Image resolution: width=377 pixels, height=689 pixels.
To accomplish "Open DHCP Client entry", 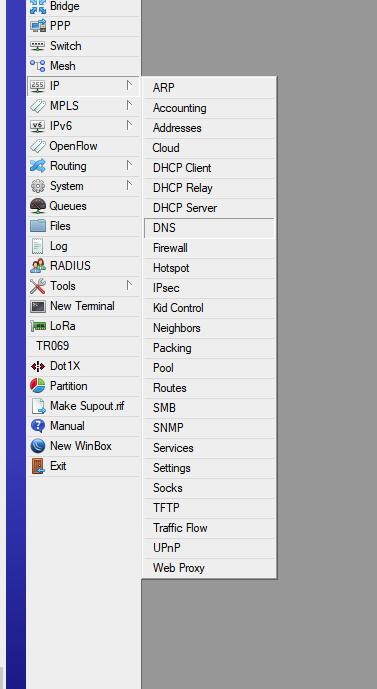I will point(209,168).
